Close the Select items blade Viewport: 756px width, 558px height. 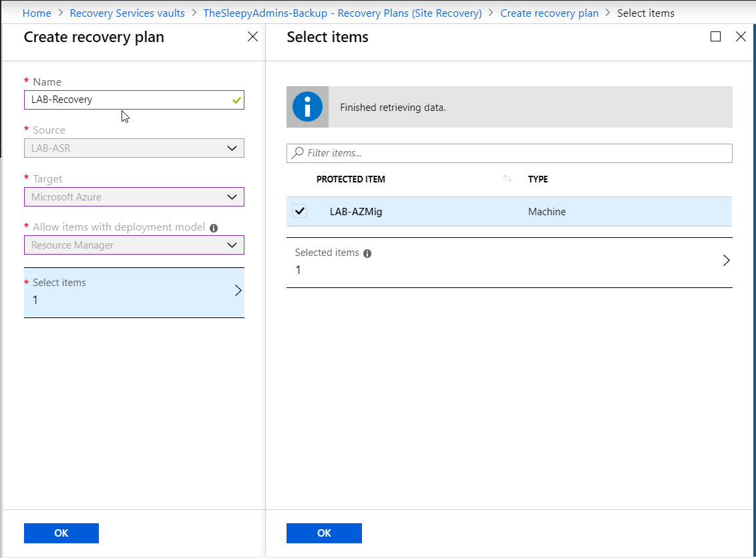(x=741, y=37)
